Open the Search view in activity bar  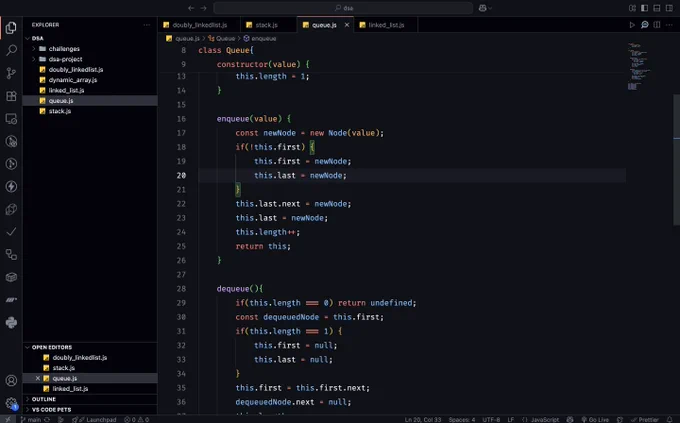coord(11,50)
